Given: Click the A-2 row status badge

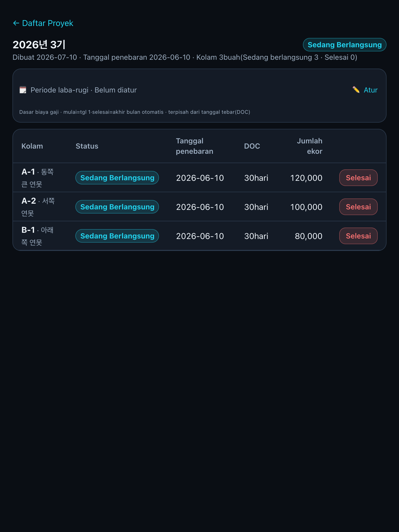Looking at the screenshot, I should [x=117, y=207].
